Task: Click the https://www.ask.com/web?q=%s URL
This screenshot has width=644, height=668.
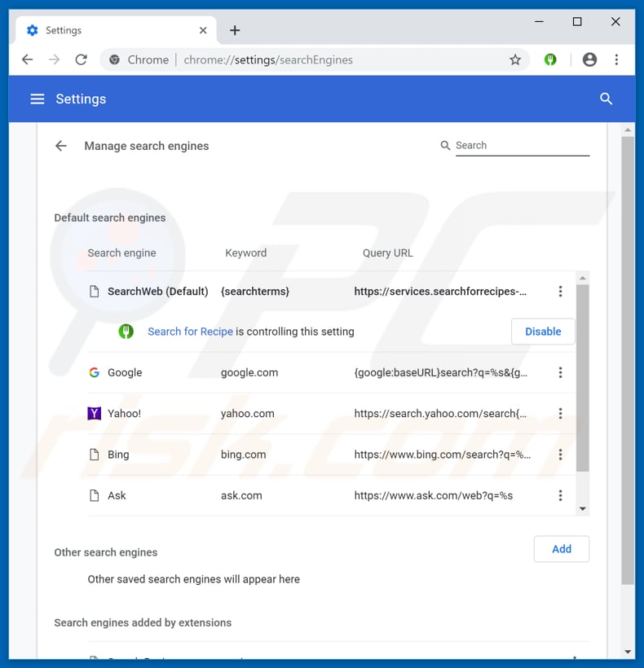Action: pyautogui.click(x=434, y=495)
